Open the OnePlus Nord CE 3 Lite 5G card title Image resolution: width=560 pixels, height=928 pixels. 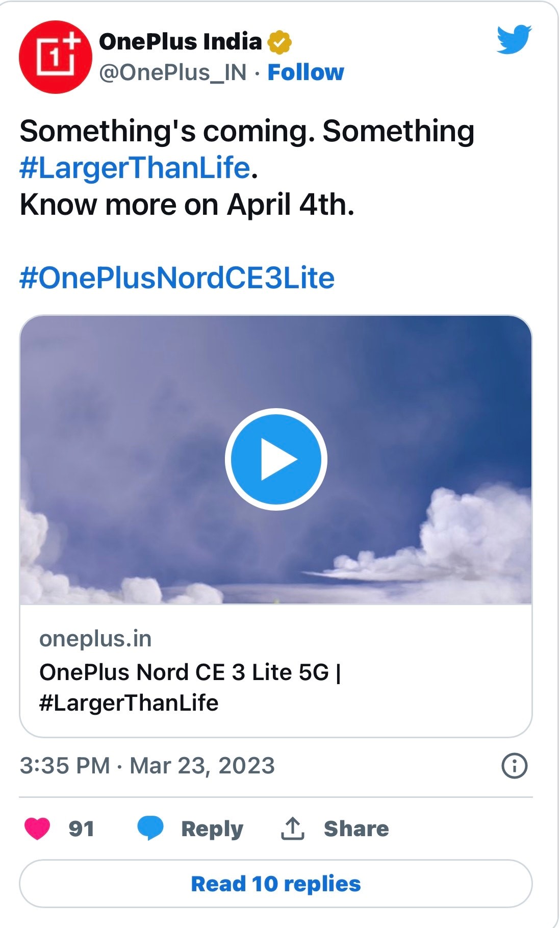[x=190, y=687]
